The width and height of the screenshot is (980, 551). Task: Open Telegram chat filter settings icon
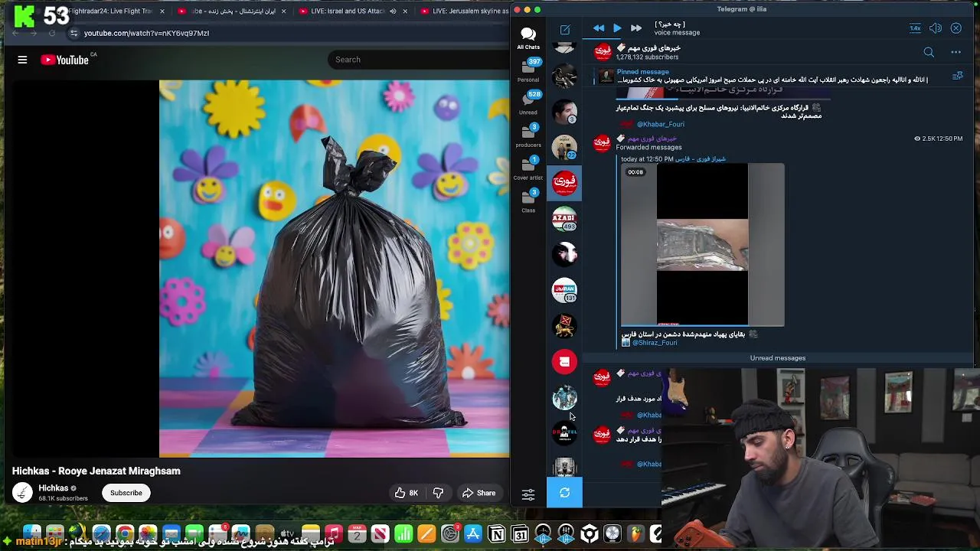pyautogui.click(x=528, y=494)
